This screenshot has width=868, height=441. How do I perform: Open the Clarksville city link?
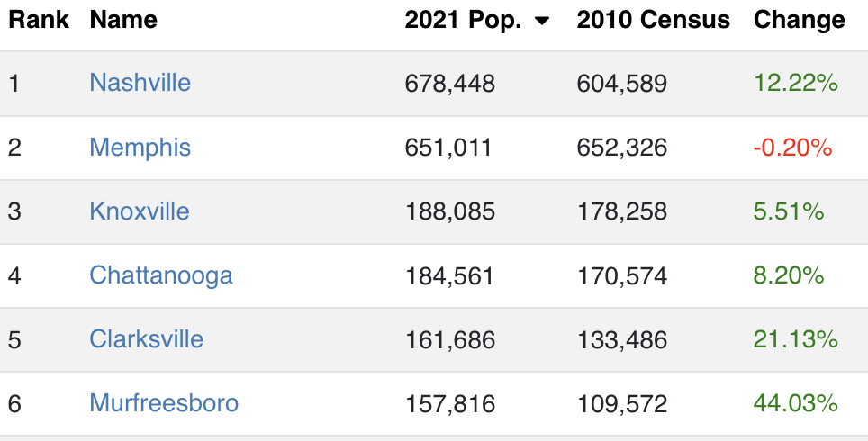point(146,339)
